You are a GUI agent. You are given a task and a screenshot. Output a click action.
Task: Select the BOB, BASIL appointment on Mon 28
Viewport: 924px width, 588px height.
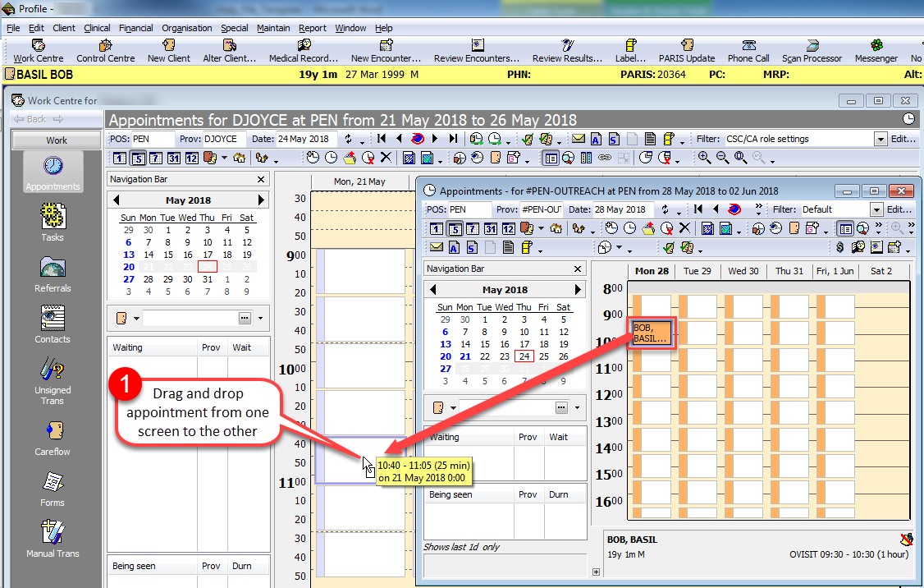click(x=651, y=333)
